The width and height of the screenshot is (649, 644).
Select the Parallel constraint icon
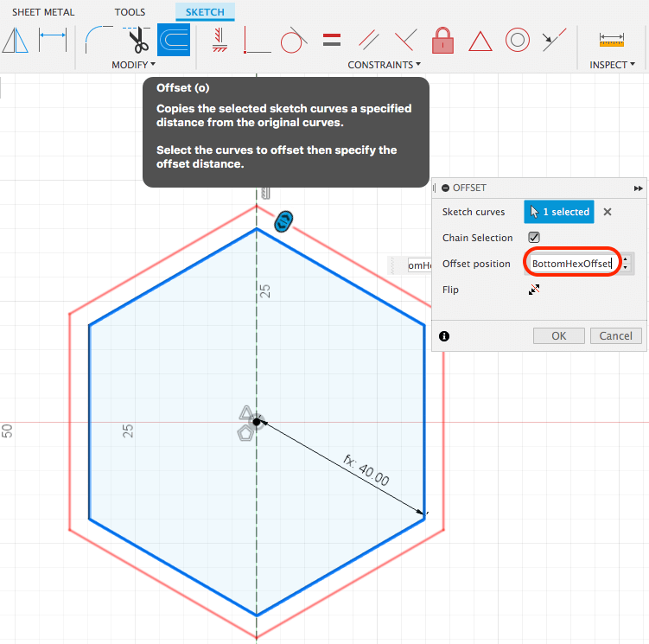click(x=369, y=40)
